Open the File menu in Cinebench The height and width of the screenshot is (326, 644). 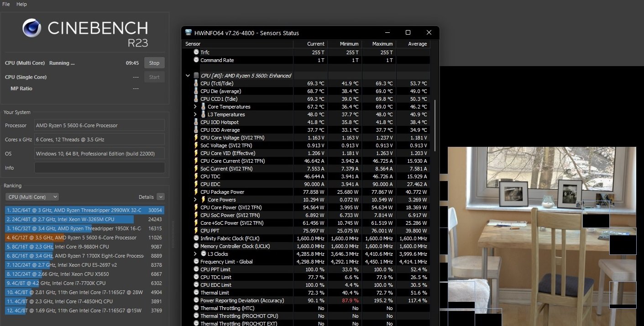tap(6, 4)
